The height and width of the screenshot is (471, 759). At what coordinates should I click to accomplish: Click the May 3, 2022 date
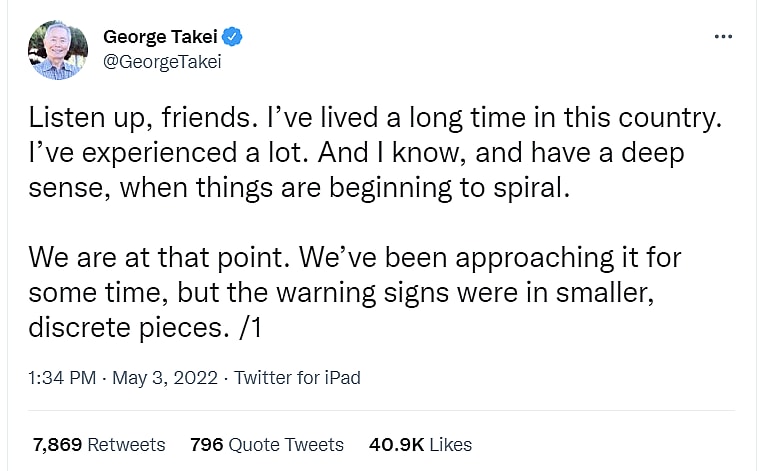click(x=165, y=378)
